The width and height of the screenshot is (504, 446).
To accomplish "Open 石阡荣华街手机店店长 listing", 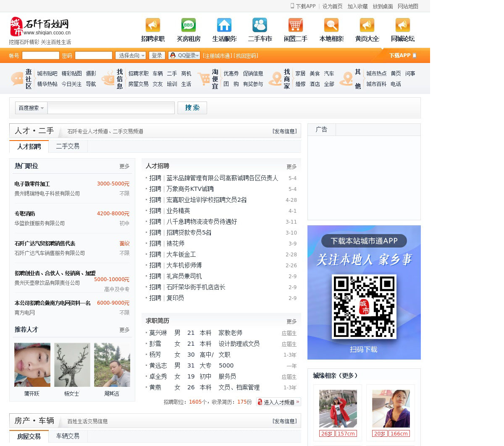I will (x=196, y=287).
